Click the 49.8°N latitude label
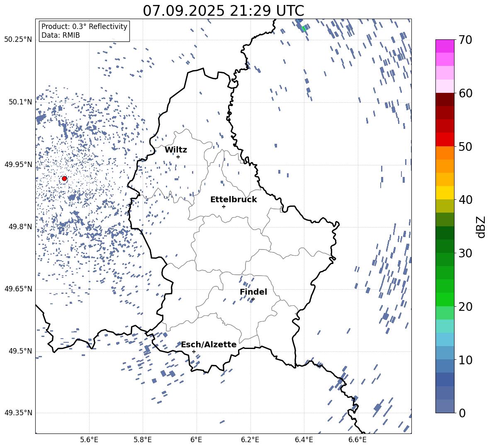This screenshot has height=448, width=491. tap(20, 227)
